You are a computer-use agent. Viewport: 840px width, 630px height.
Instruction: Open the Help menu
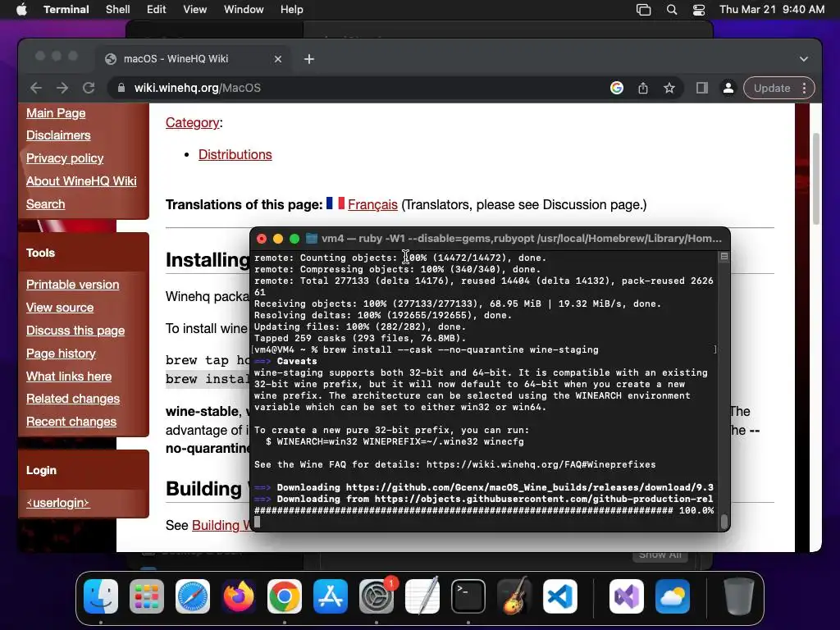coord(292,10)
